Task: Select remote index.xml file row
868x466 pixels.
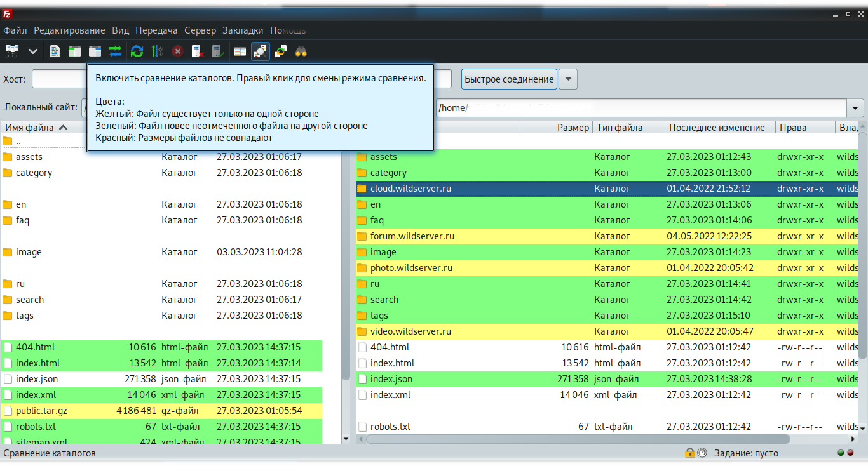Action: click(607, 395)
